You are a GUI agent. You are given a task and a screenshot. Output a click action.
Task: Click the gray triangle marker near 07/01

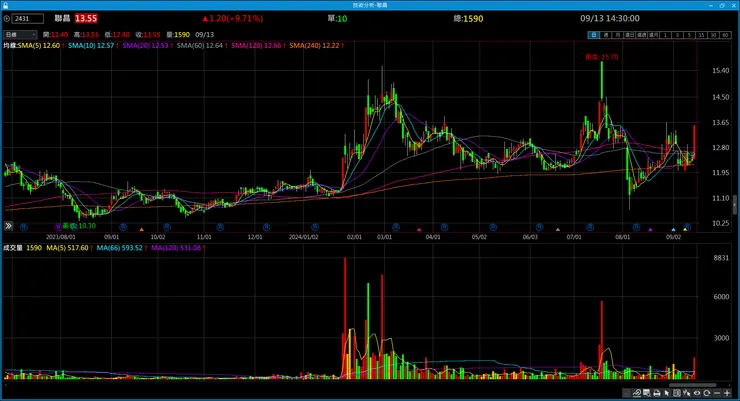coord(558,230)
